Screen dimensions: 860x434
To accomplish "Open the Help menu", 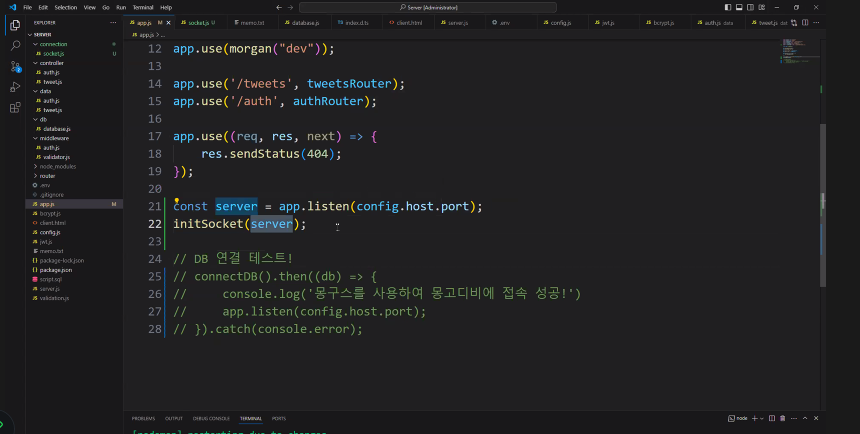I will coord(166,7).
